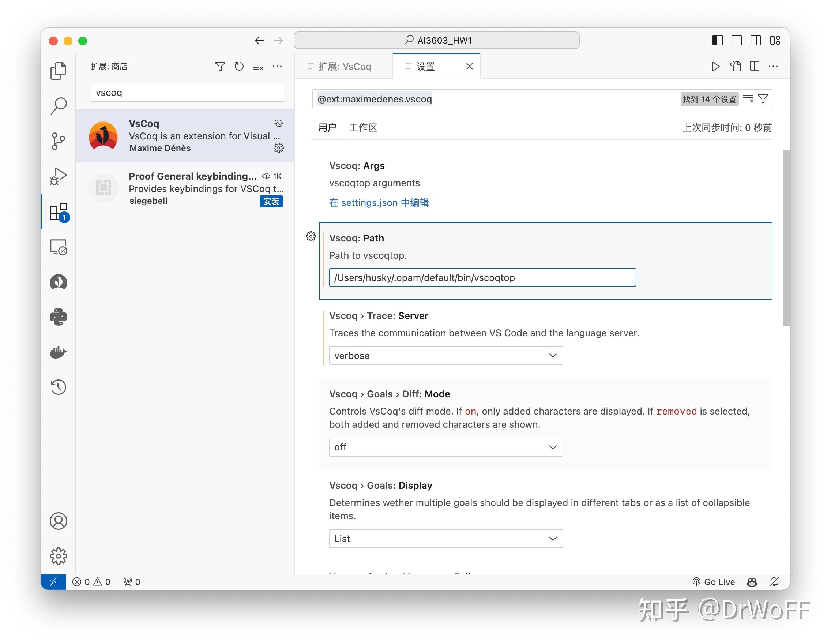
Task: Open the Goals Display List dropdown
Action: pyautogui.click(x=445, y=538)
